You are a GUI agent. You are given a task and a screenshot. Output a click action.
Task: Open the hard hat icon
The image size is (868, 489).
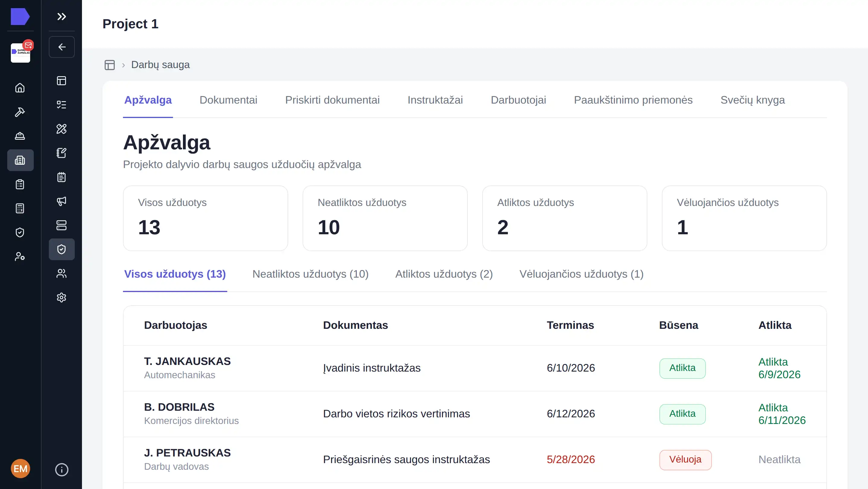[20, 136]
